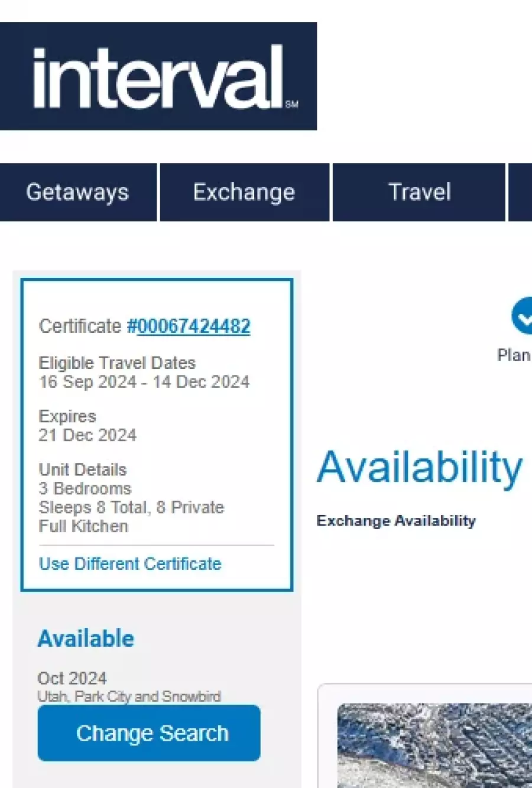This screenshot has width=532, height=788.
Task: Click the Full Kitchen detail text
Action: coord(83,526)
